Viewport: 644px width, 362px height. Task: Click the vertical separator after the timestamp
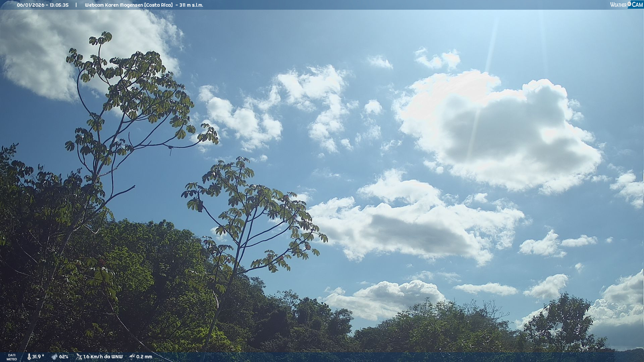click(x=76, y=5)
